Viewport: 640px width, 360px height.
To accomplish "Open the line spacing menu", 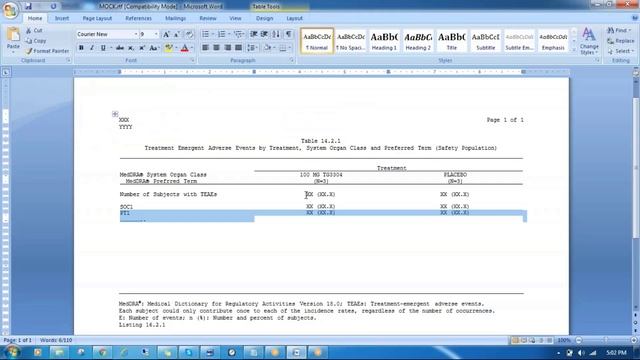I will pyautogui.click(x=253, y=48).
